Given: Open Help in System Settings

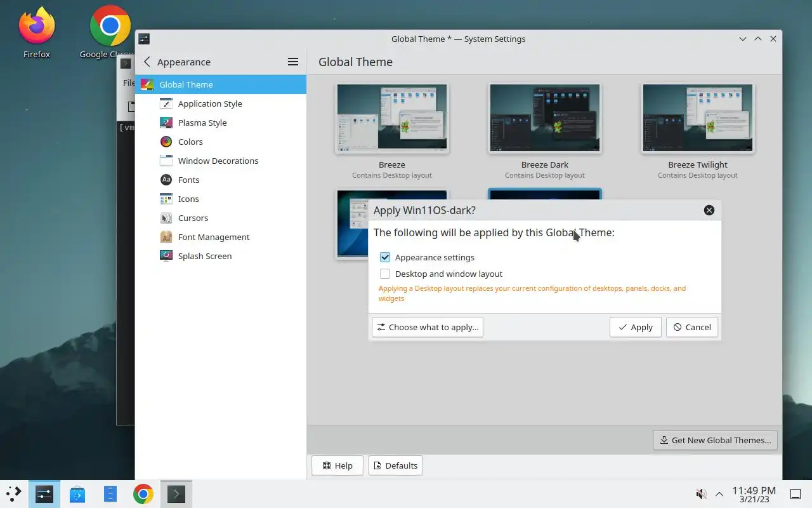Looking at the screenshot, I should coord(337,465).
